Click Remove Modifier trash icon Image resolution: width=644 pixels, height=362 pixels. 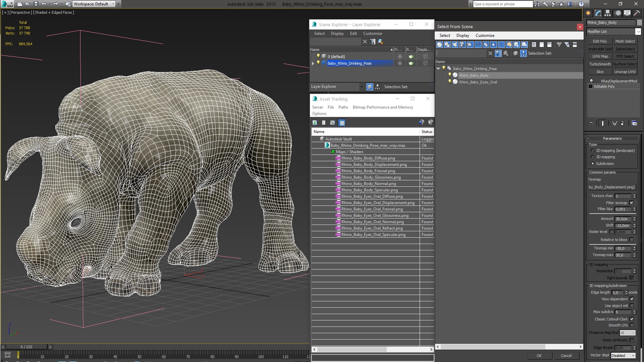[x=623, y=123]
